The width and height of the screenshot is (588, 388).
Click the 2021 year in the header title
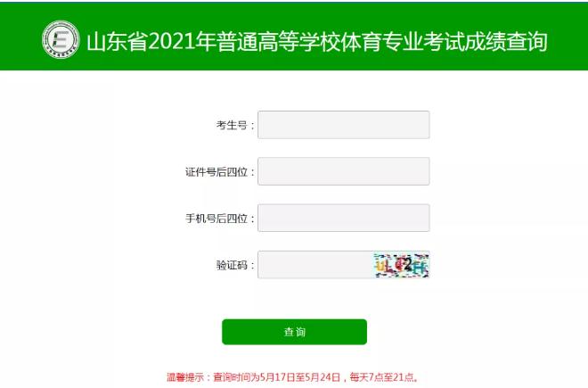click(x=172, y=41)
